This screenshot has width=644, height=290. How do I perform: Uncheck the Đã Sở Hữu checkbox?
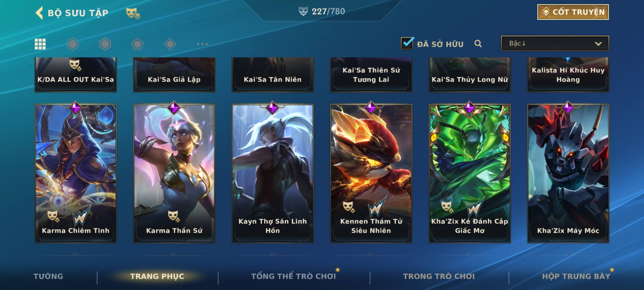point(407,43)
